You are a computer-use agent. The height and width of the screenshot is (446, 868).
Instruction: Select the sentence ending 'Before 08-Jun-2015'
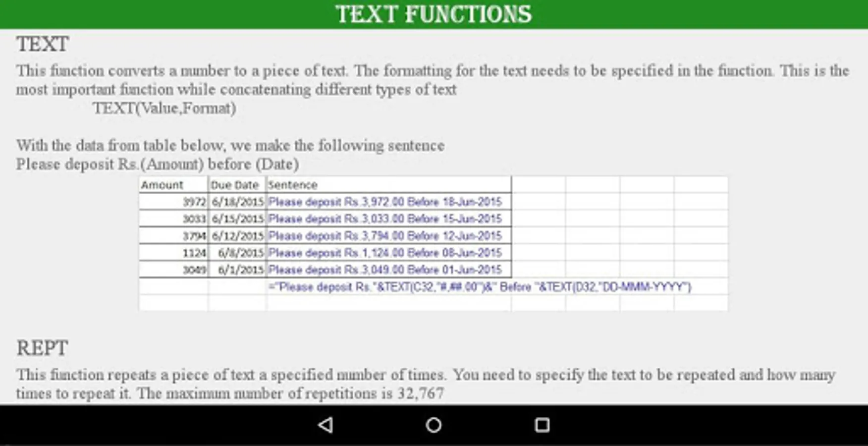pos(389,253)
